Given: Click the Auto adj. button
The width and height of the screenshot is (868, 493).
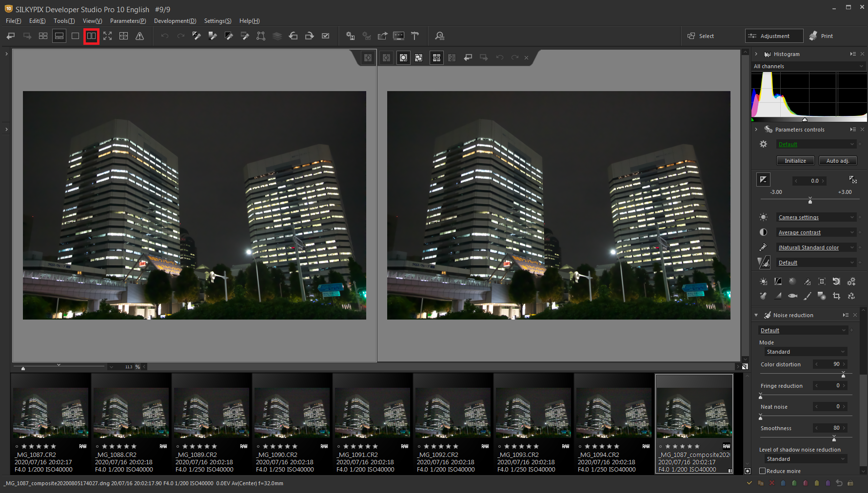Looking at the screenshot, I should coord(838,161).
